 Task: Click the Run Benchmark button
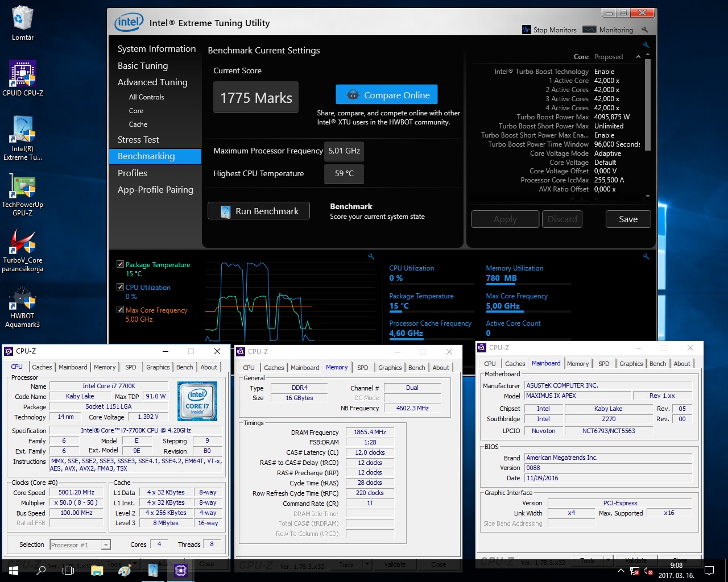259,211
